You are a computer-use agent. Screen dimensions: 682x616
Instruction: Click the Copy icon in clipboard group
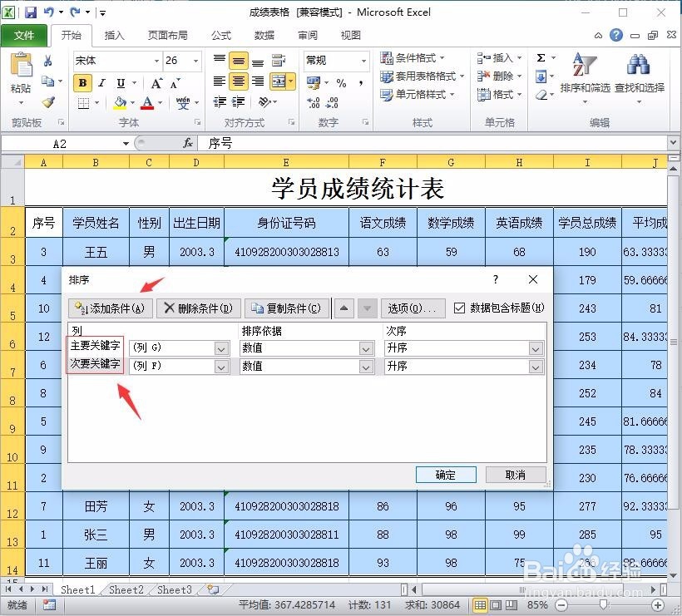point(48,81)
